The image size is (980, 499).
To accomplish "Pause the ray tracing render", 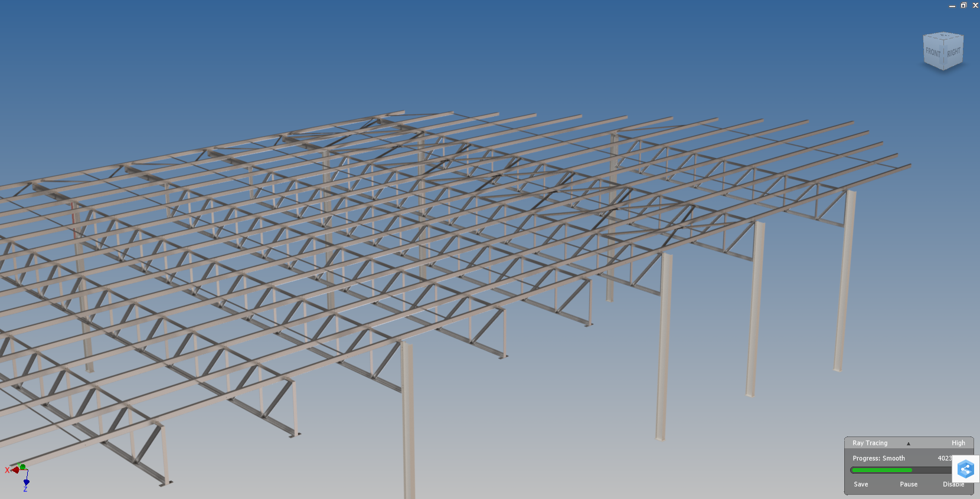I will point(908,484).
